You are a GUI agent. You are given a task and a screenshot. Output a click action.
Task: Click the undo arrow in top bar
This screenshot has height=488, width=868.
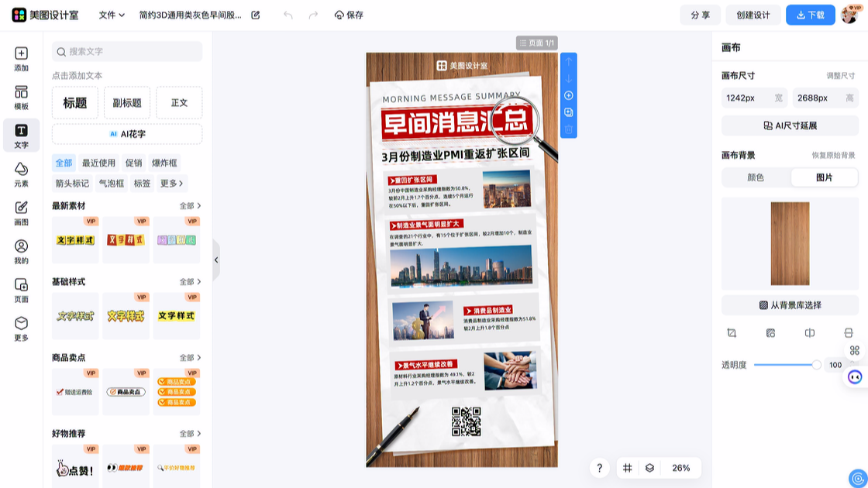click(288, 15)
